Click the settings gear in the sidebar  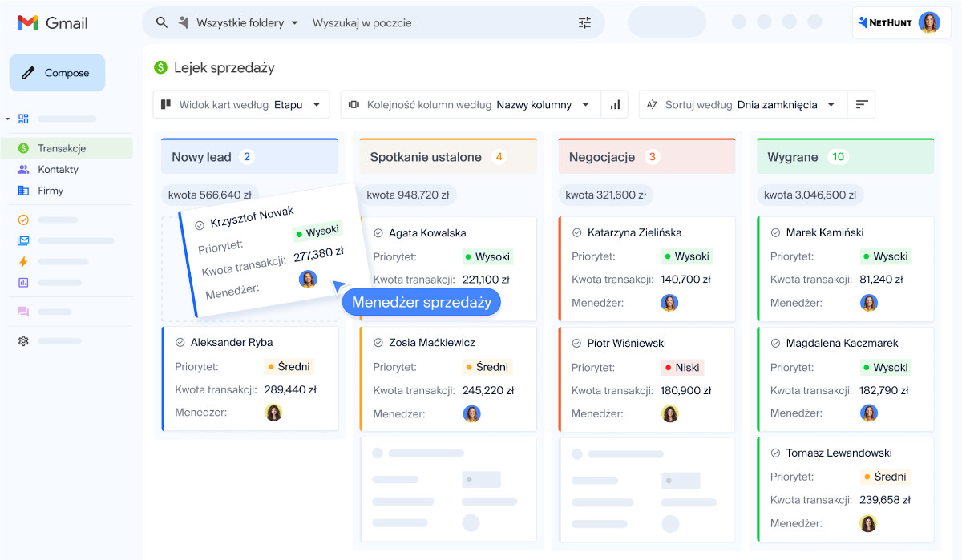pos(22,340)
